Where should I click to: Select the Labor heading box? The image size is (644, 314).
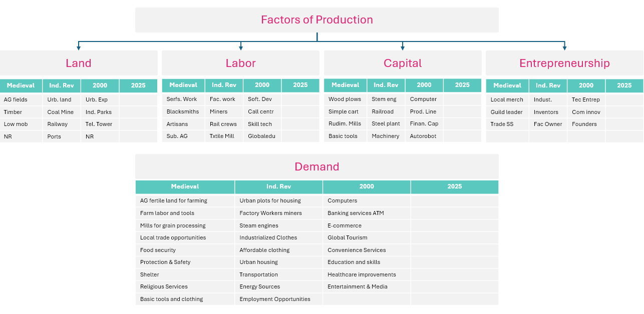click(x=240, y=63)
